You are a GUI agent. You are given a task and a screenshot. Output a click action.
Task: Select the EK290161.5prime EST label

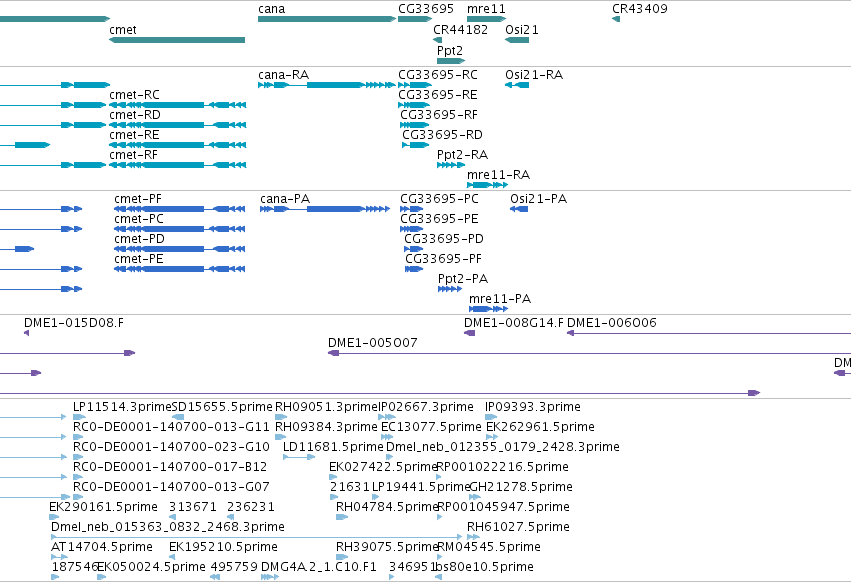[x=104, y=508]
